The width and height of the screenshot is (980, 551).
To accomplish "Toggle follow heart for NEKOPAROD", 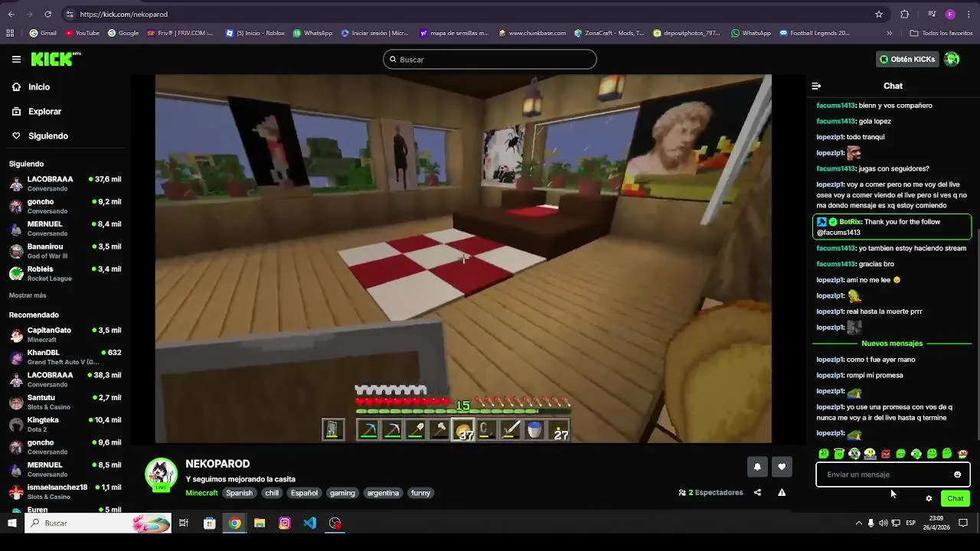I will (x=782, y=467).
